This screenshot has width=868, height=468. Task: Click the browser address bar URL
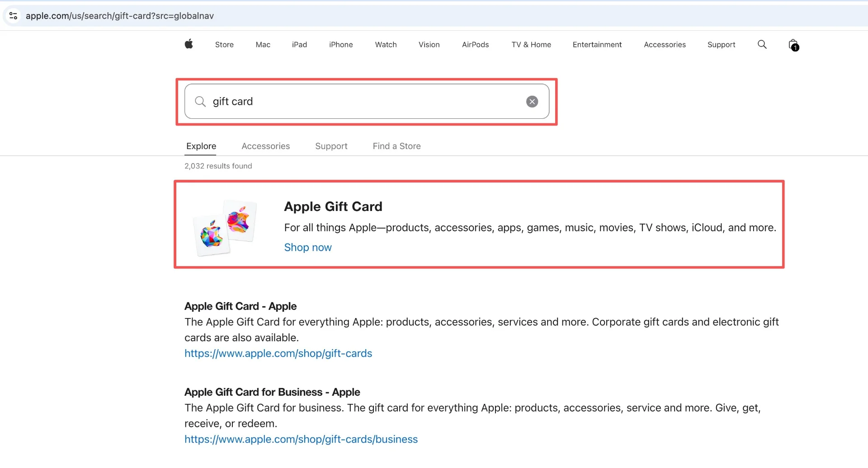tap(120, 16)
